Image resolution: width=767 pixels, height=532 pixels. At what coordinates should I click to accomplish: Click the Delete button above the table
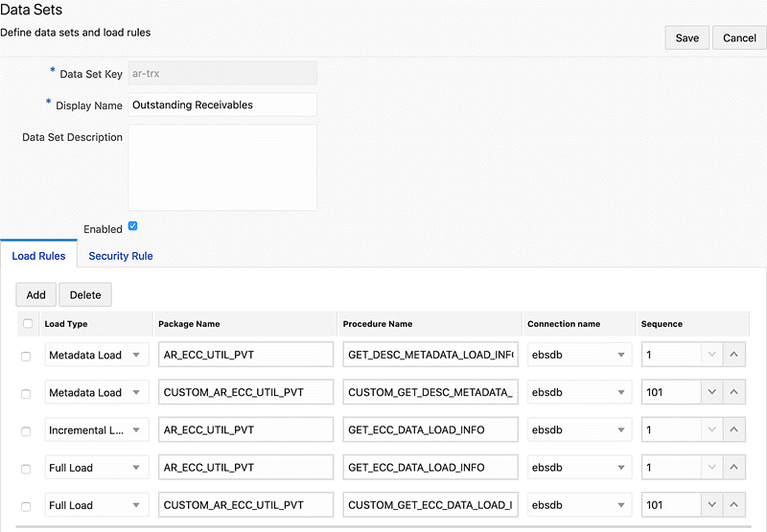tap(85, 294)
